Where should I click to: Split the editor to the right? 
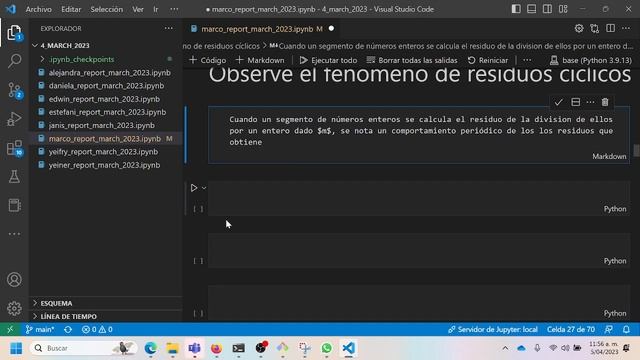coord(610,29)
